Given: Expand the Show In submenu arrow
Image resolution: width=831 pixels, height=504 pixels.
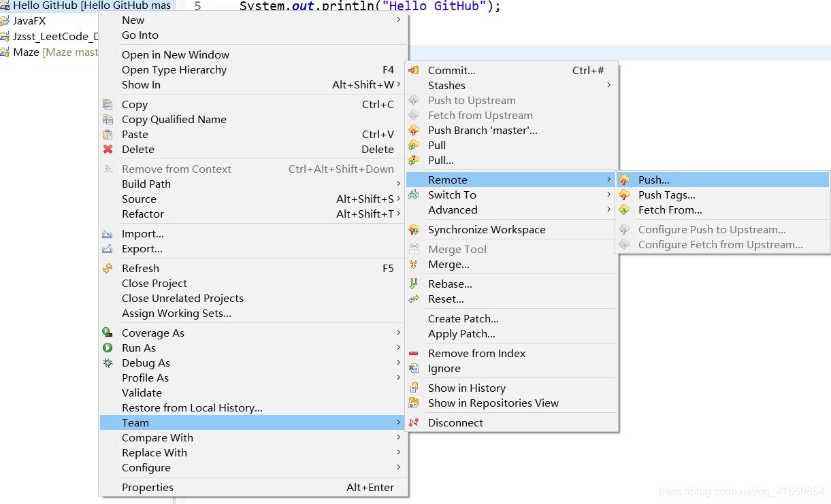Looking at the screenshot, I should pyautogui.click(x=399, y=84).
